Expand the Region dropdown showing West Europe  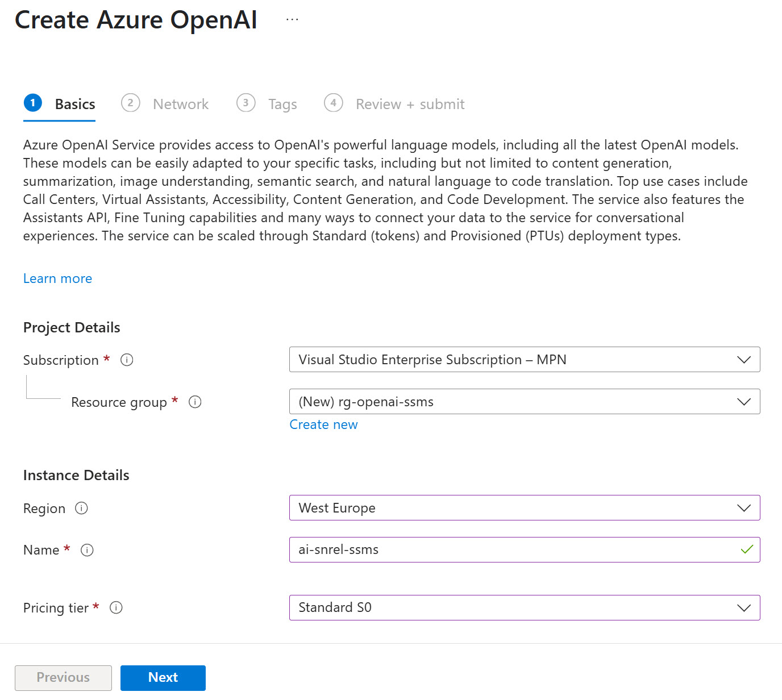click(524, 508)
